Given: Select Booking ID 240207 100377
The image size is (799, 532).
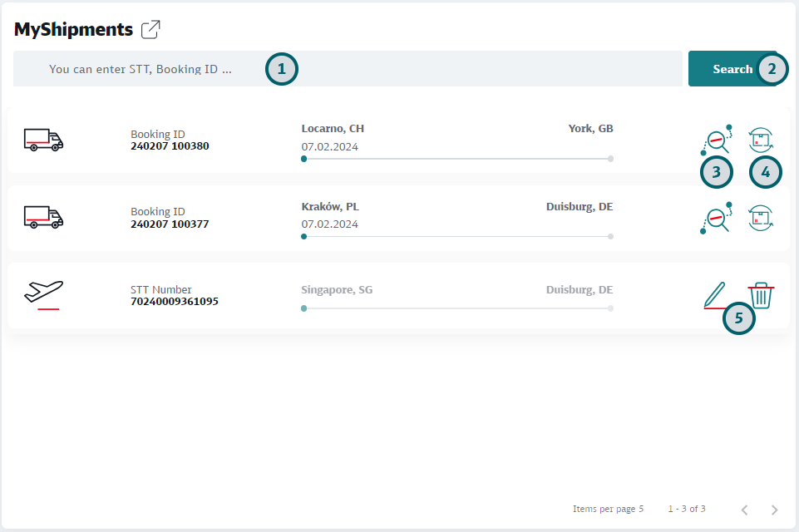Looking at the screenshot, I should 170,224.
